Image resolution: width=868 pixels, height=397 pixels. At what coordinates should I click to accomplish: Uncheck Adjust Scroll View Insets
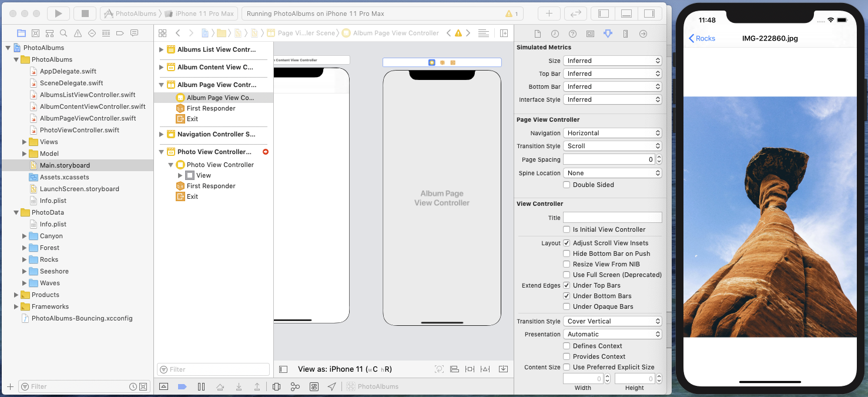coord(567,243)
